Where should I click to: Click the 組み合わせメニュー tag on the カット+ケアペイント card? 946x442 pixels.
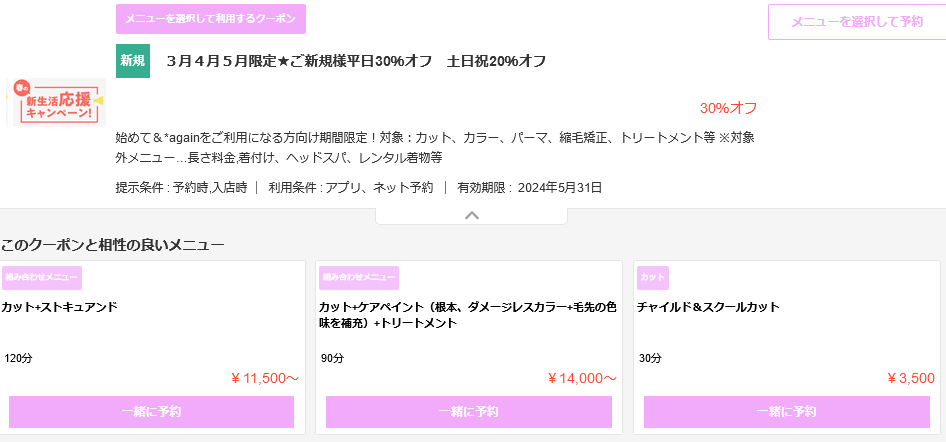pyautogui.click(x=359, y=277)
